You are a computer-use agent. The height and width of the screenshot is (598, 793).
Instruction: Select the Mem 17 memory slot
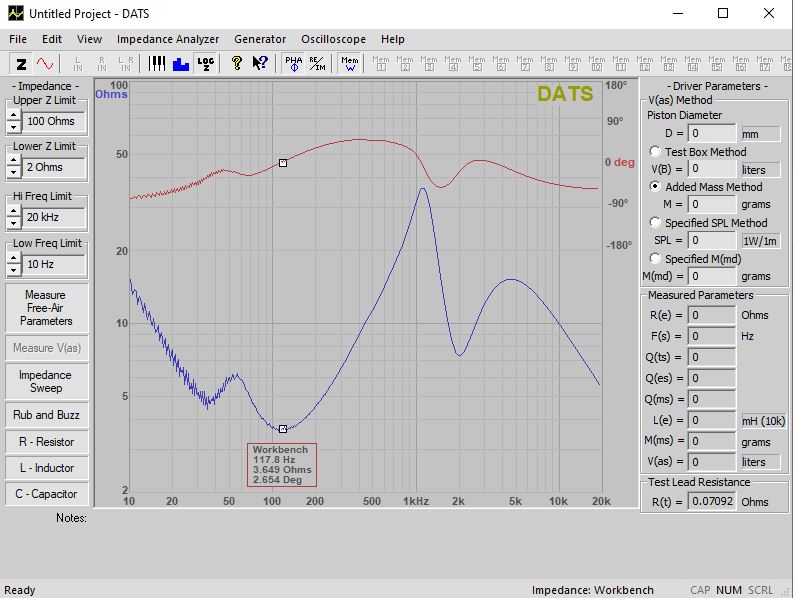coord(765,64)
